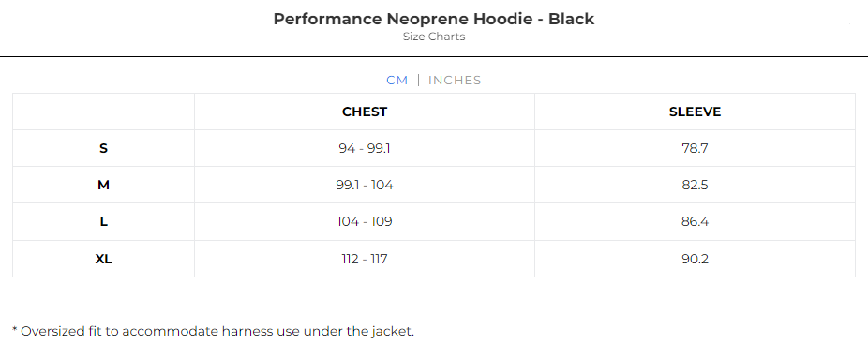
Task: Select the L size row label
Action: tap(103, 222)
